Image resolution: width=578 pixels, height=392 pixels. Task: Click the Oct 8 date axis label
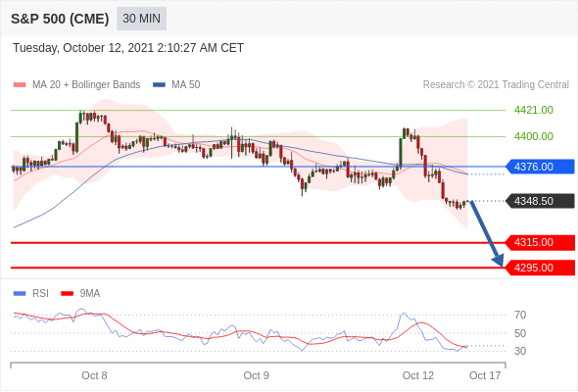click(x=94, y=375)
